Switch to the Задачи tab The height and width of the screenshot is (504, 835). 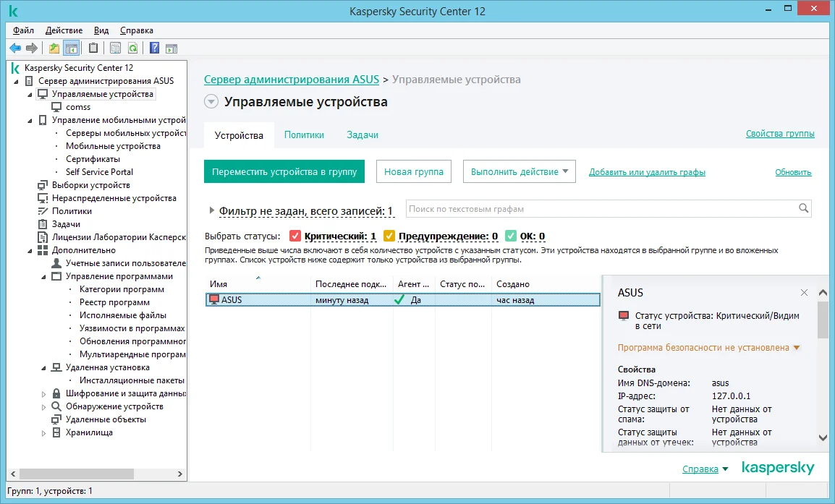(363, 134)
